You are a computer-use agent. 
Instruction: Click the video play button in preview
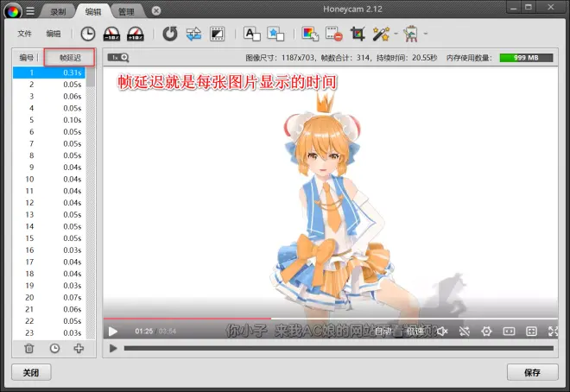[113, 332]
